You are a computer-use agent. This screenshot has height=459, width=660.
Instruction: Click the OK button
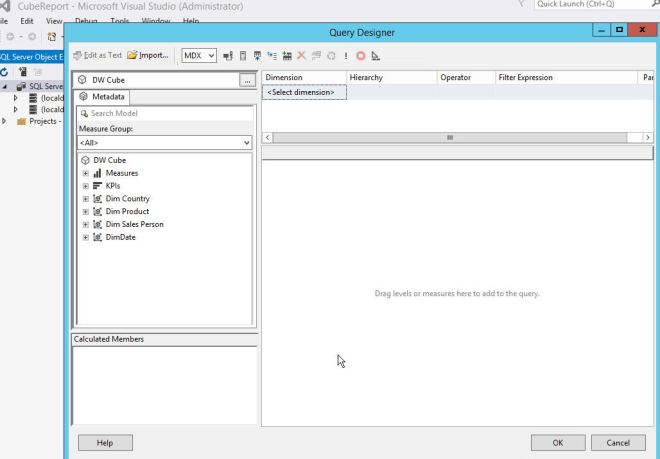point(558,442)
